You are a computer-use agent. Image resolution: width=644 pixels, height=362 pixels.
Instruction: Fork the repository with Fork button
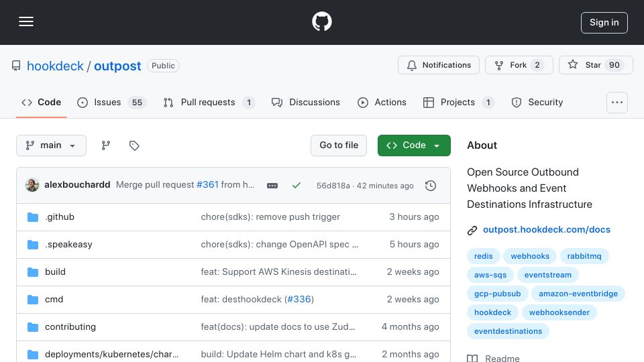coord(519,65)
